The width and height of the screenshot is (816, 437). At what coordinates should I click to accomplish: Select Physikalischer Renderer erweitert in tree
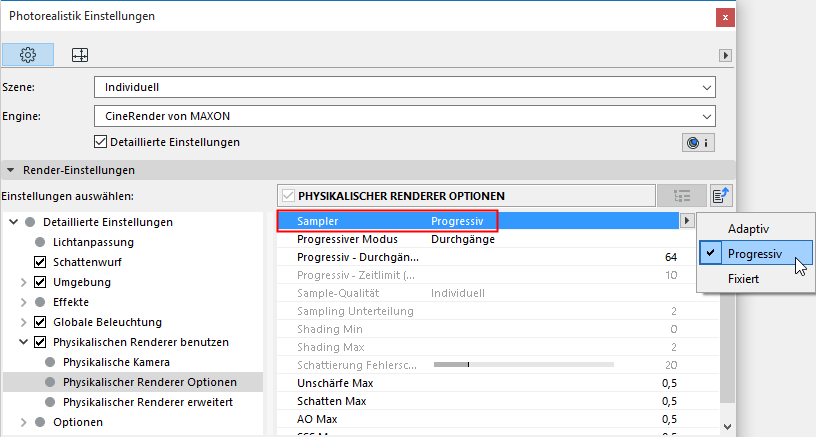[148, 402]
